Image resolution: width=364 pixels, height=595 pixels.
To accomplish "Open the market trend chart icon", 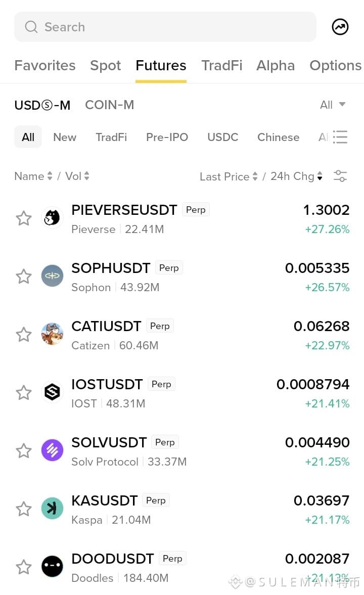I will tap(340, 27).
